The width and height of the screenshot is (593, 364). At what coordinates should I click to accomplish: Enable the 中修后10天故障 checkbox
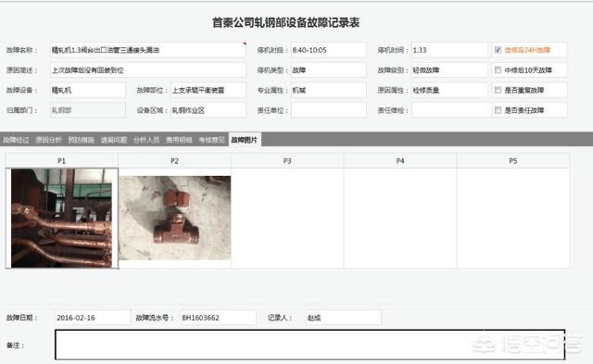point(498,69)
